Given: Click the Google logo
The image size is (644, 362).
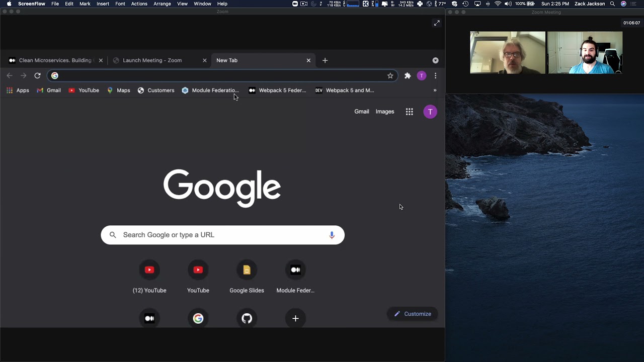Looking at the screenshot, I should 222,188.
